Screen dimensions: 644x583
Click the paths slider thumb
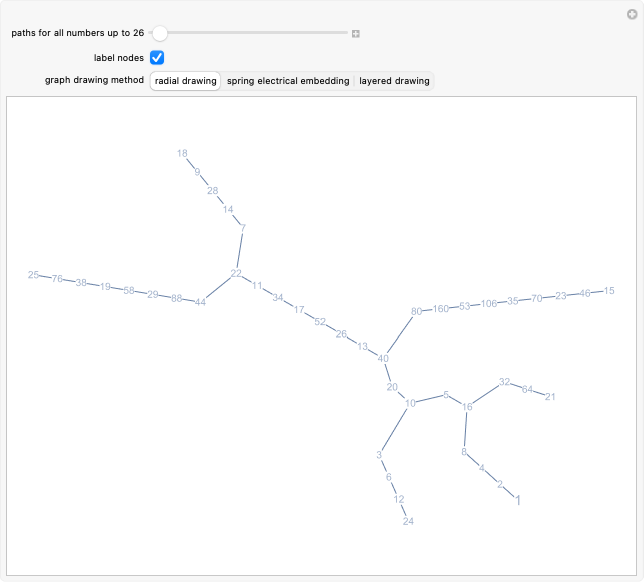tap(159, 33)
